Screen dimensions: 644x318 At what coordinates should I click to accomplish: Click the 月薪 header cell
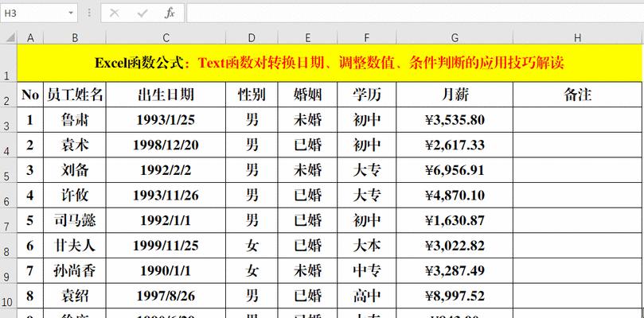click(x=455, y=95)
